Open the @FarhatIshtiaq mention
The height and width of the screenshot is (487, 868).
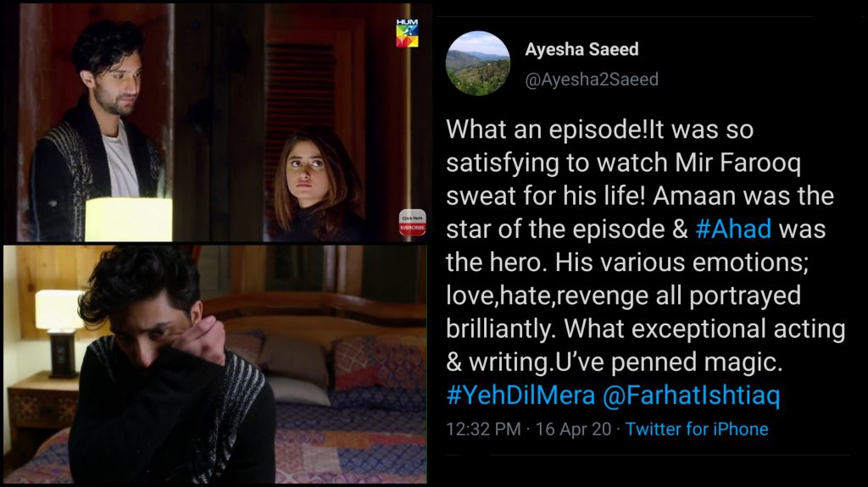coord(691,396)
